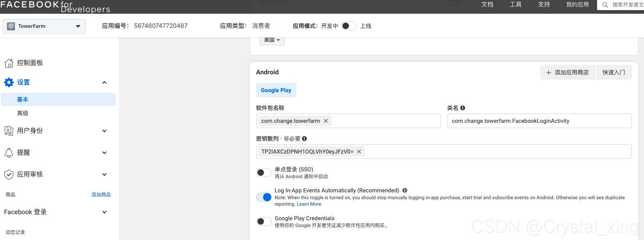Open the 工具 menu in top bar
The width and height of the screenshot is (644, 240).
coord(516,4)
